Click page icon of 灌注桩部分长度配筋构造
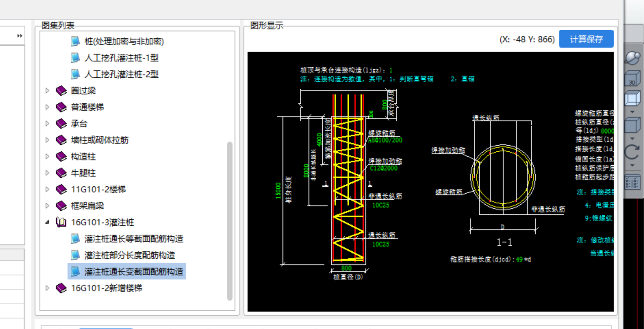The height and width of the screenshot is (329, 644). coord(75,255)
